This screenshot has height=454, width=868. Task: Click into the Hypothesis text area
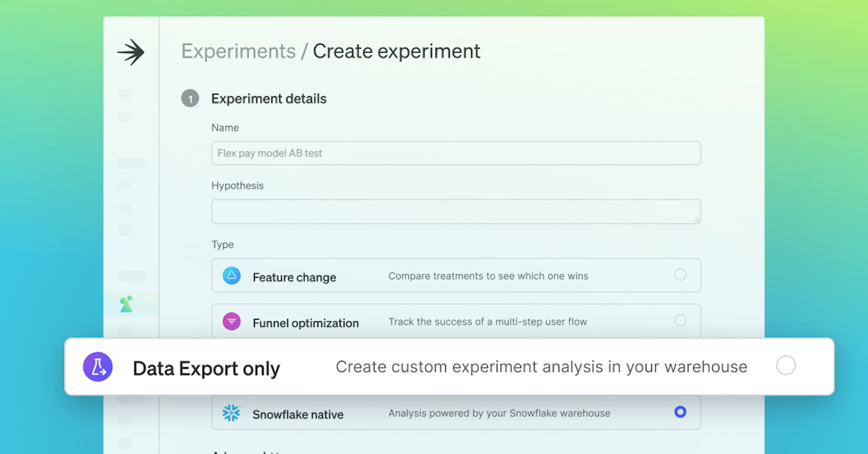[456, 211]
